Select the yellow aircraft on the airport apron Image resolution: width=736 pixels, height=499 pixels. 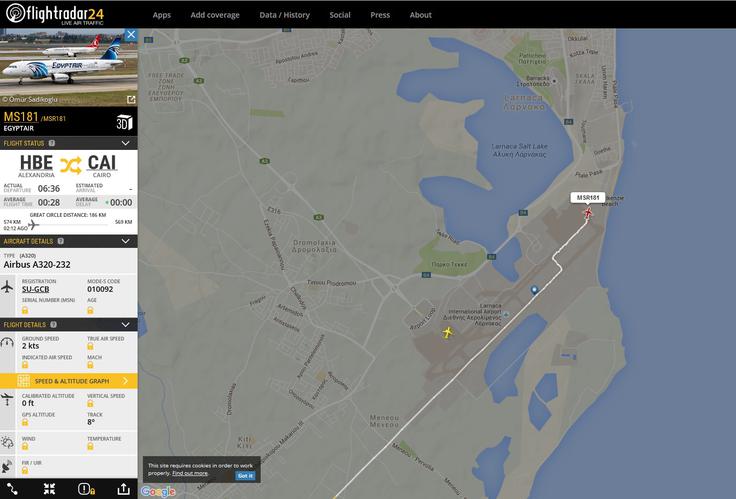pyautogui.click(x=447, y=332)
